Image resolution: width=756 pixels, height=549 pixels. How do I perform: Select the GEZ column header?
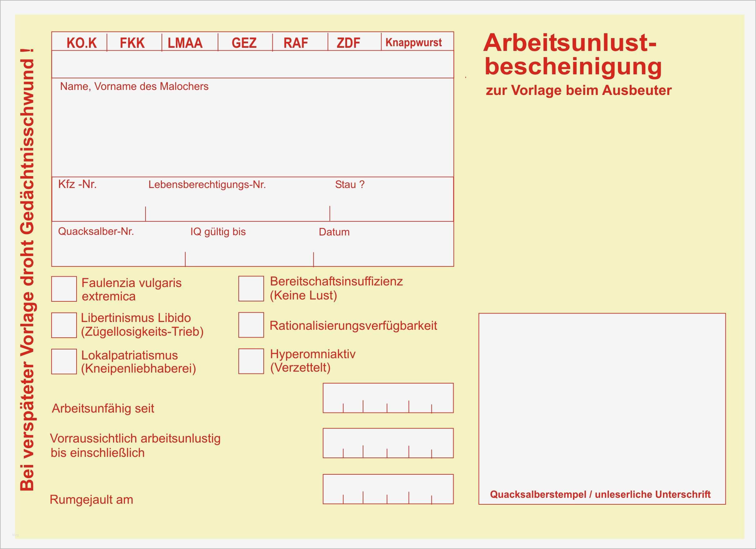[244, 42]
